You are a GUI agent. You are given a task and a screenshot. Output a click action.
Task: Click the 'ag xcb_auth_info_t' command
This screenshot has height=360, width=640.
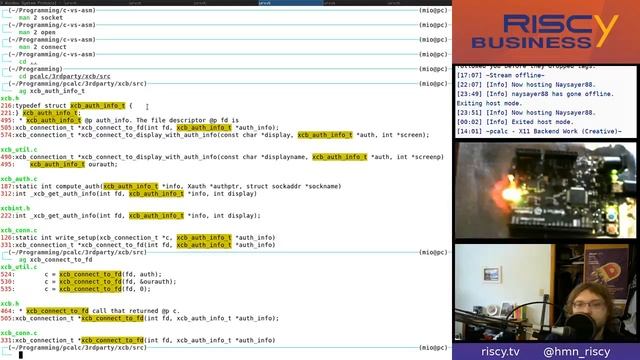52,91
